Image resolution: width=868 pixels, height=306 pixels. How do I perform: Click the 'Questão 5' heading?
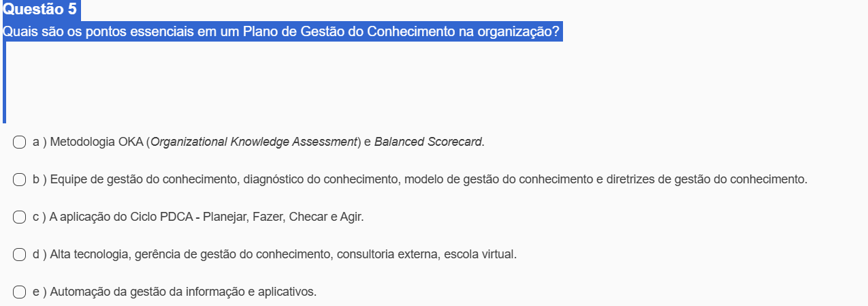(x=39, y=10)
